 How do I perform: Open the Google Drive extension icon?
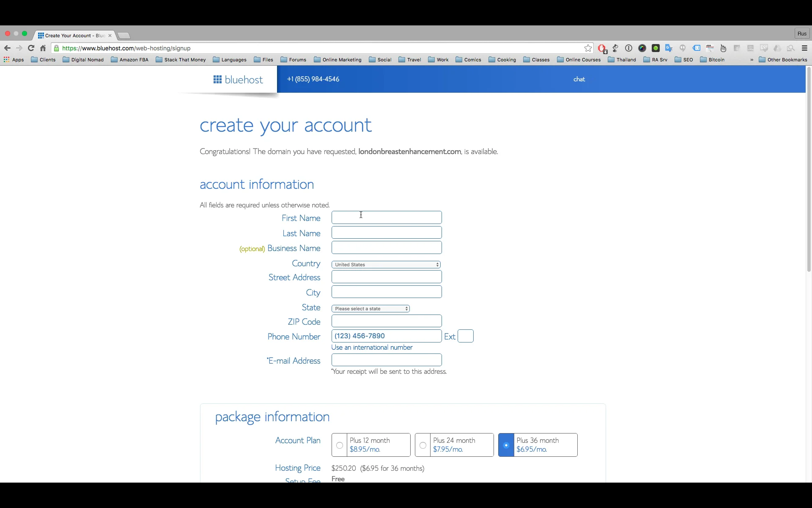pos(778,48)
